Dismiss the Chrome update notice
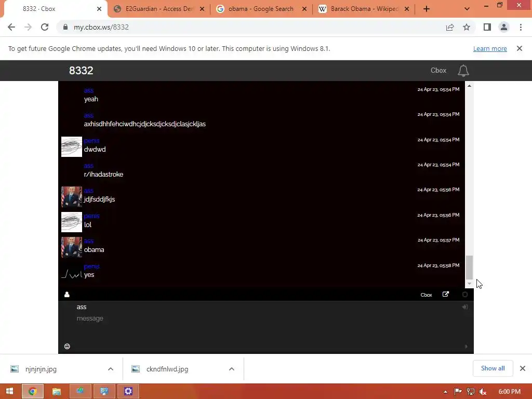This screenshot has height=399, width=532. coord(519,48)
